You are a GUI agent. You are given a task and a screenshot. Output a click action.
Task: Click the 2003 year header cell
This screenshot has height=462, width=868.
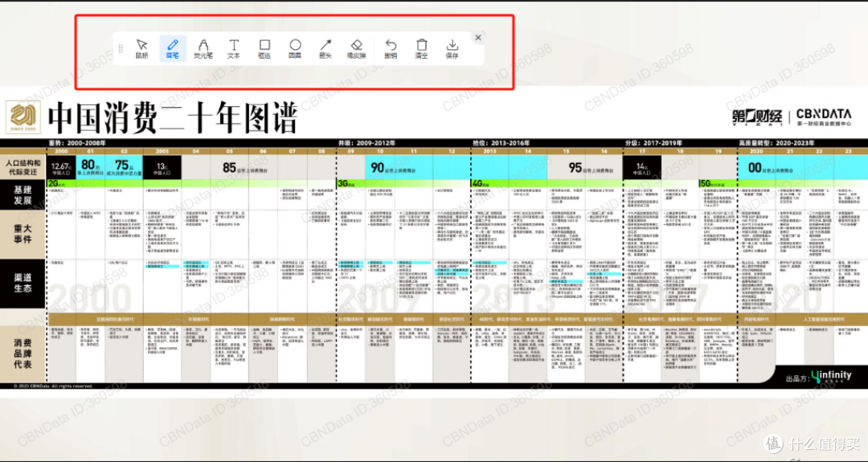pos(162,151)
